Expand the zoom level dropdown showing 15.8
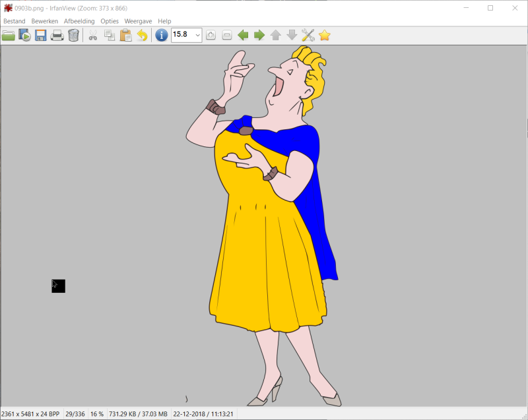This screenshot has width=528, height=420. coord(197,36)
